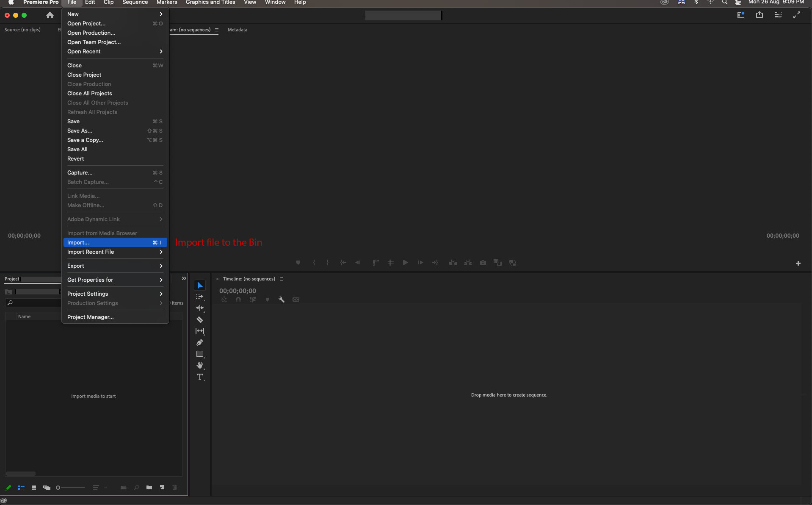This screenshot has height=505, width=812.
Task: Click the Automate to Sequence icon
Action: coord(124,488)
